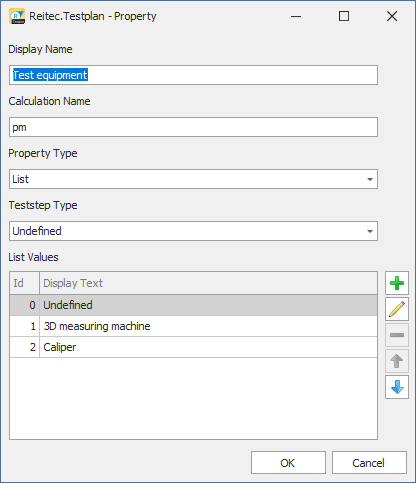Remove list value using minus icon

click(397, 335)
